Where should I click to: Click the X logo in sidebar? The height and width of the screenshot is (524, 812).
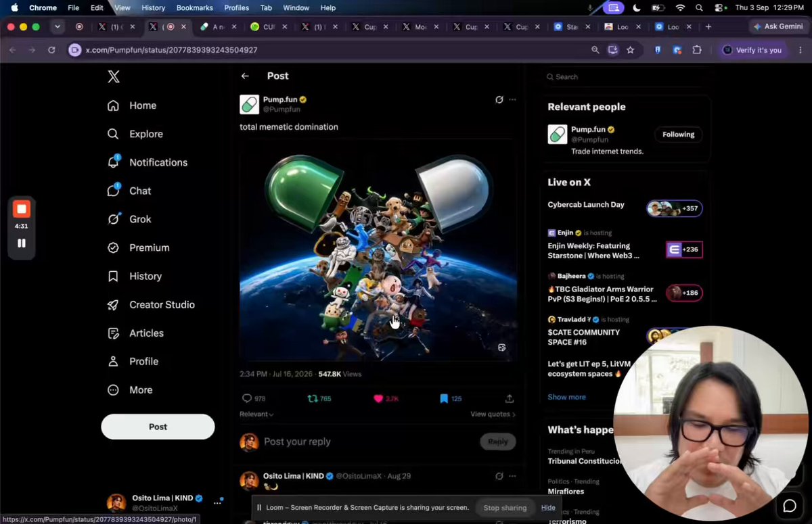coord(114,76)
